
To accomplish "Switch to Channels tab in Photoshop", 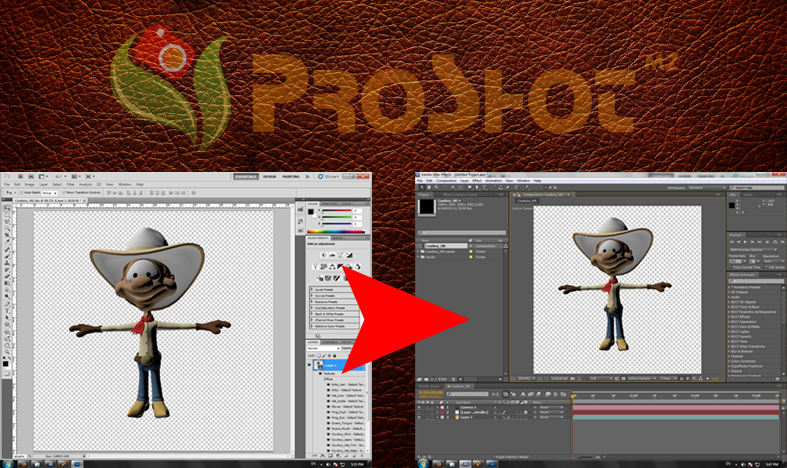I will pyautogui.click(x=329, y=342).
